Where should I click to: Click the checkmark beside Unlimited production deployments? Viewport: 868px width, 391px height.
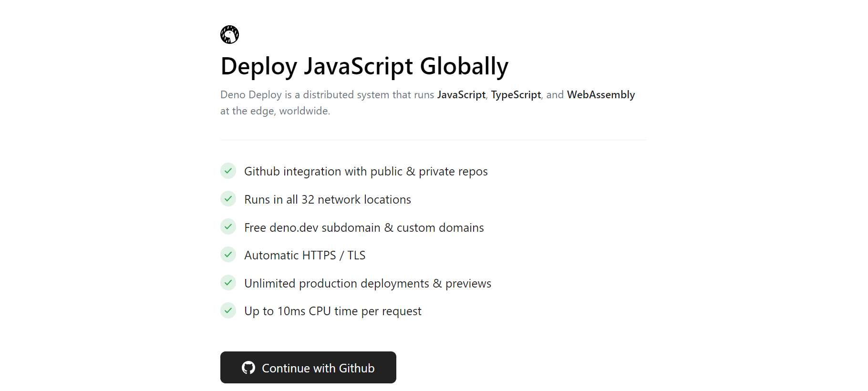click(228, 283)
